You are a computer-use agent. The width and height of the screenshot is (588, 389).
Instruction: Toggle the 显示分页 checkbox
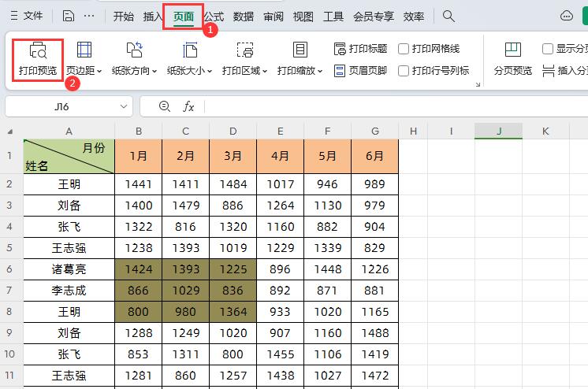pos(548,49)
